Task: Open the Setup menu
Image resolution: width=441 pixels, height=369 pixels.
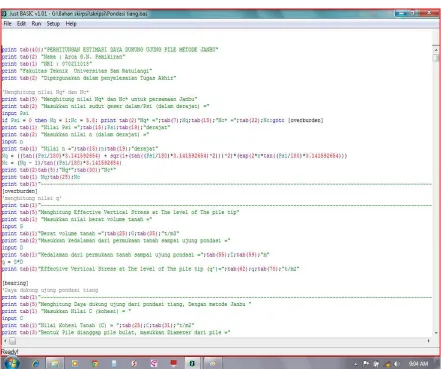Action: (53, 24)
